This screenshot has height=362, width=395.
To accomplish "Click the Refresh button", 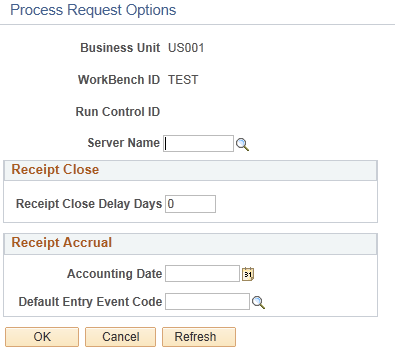I will 199,337.
